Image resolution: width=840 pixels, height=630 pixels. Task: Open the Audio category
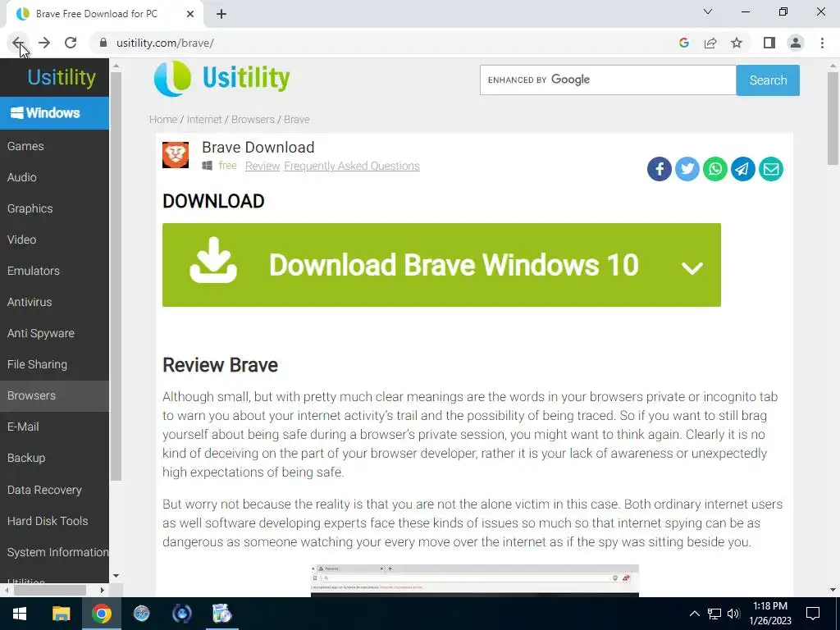pyautogui.click(x=54, y=177)
